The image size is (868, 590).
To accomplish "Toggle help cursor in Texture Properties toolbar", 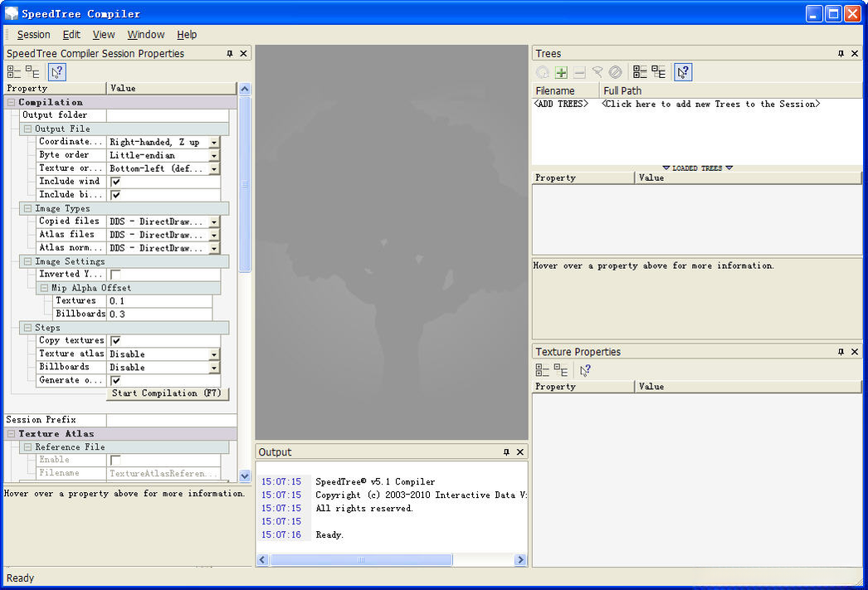I will tap(585, 370).
